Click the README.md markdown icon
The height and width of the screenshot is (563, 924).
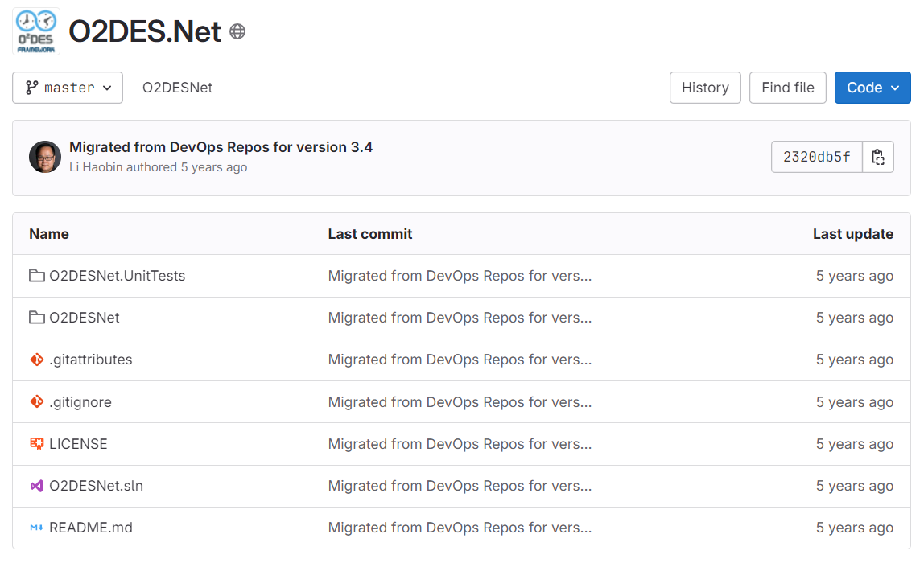(x=36, y=528)
